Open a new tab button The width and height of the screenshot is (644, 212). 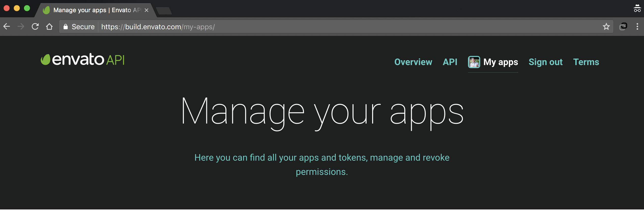click(164, 11)
